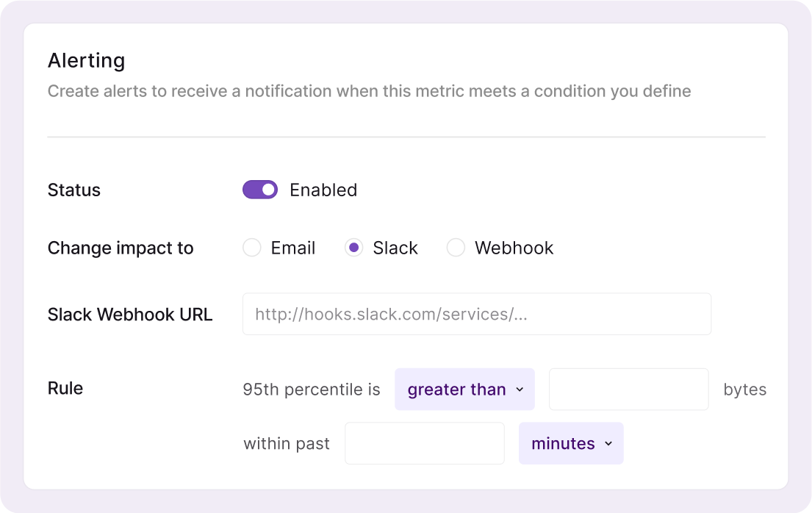Click the "Enabled" text label
Viewport: 812px width, 513px height.
coord(323,190)
